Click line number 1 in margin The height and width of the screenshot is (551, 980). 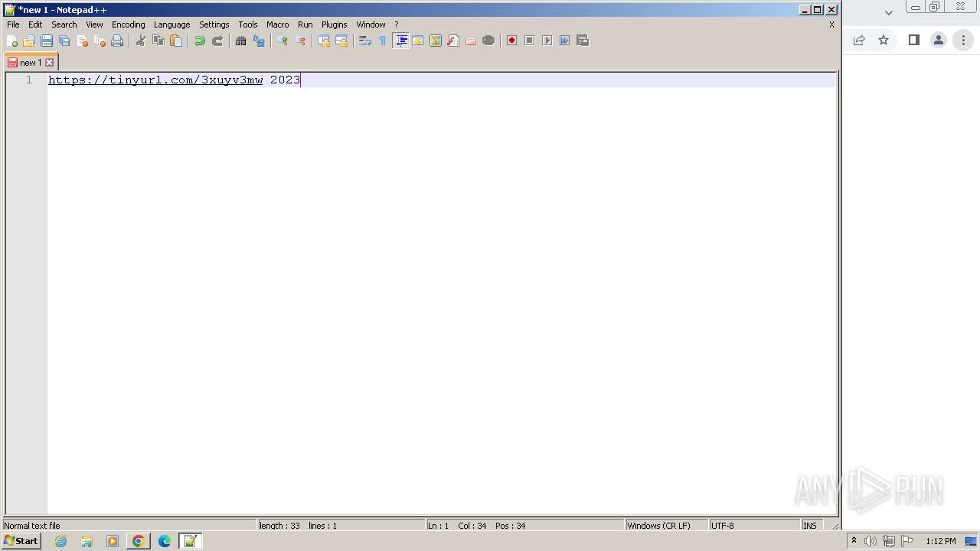[x=29, y=80]
